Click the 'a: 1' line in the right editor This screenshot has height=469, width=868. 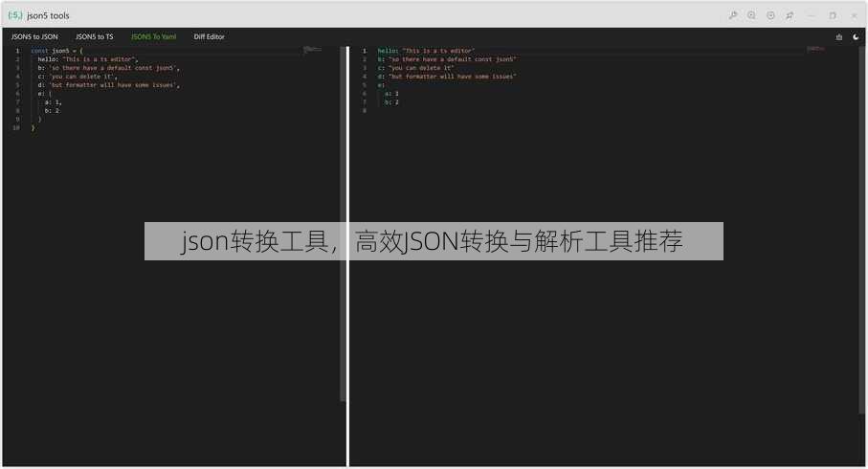coord(391,94)
